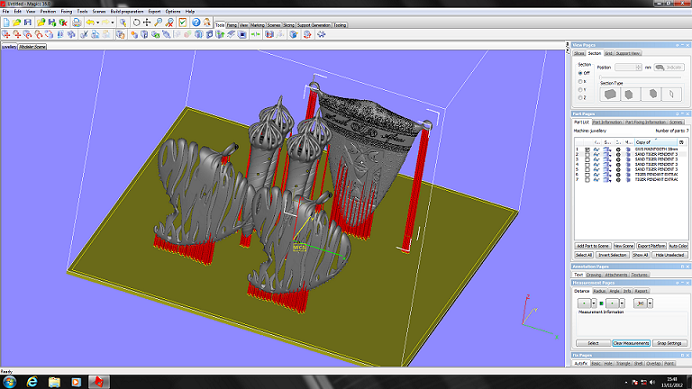Click the Translate part icon in second toolbar
Screen dimensions: 692x389
pyautogui.click(x=6, y=34)
